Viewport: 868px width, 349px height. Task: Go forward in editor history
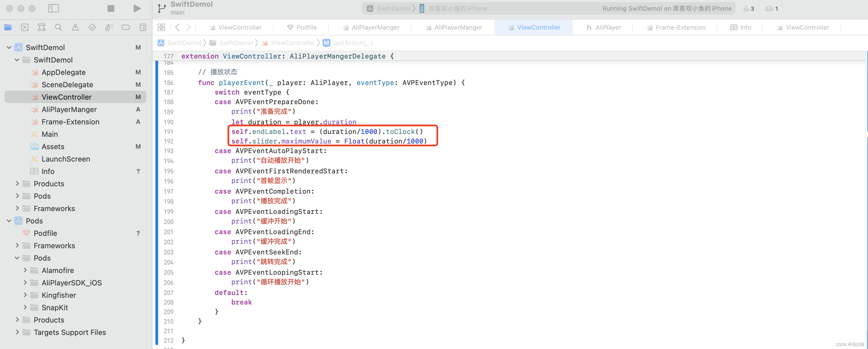tap(188, 27)
